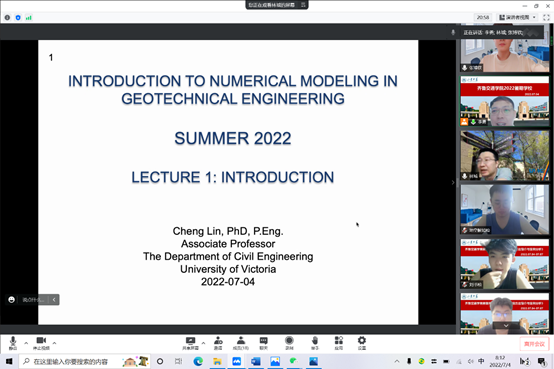This screenshot has height=369, width=554.
Task: Collapse the participant video sidebar arrow
Action: 453,182
